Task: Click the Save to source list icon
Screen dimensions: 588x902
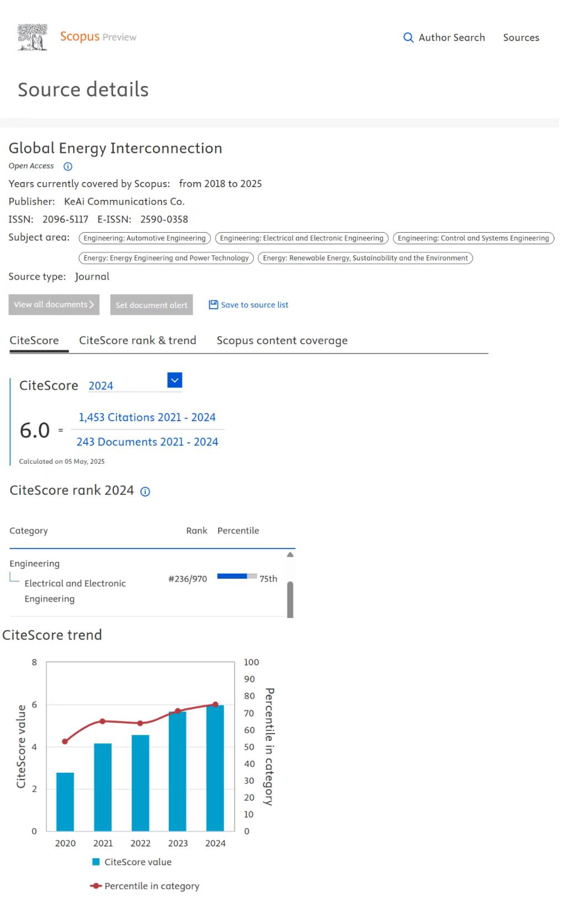Action: point(213,305)
